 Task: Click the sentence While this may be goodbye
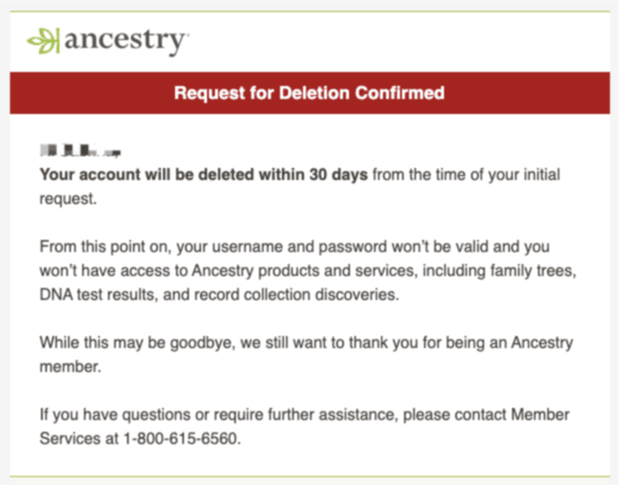click(137, 343)
